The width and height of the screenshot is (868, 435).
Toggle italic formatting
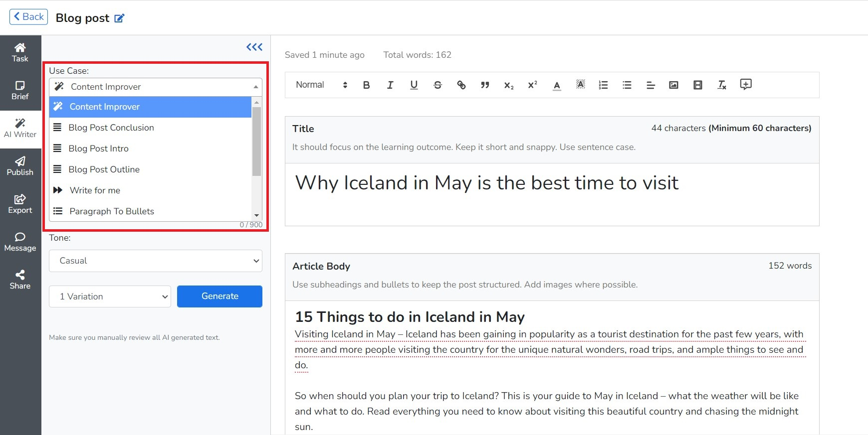pyautogui.click(x=390, y=85)
